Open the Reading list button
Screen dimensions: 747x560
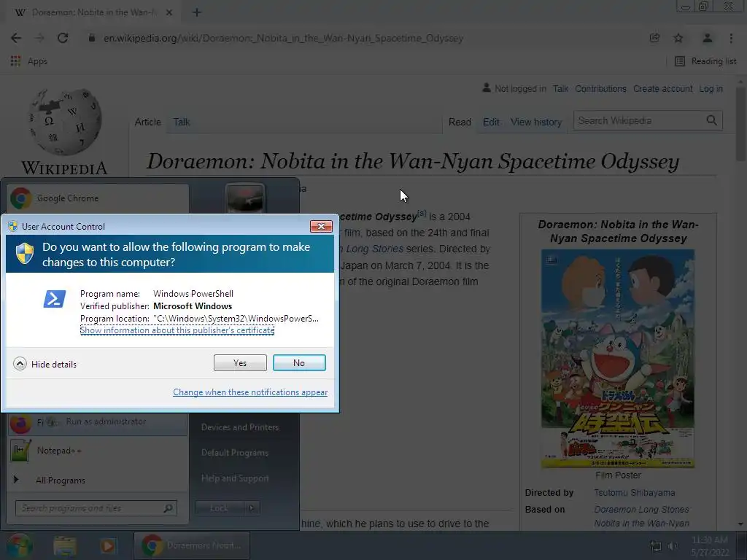click(x=705, y=61)
